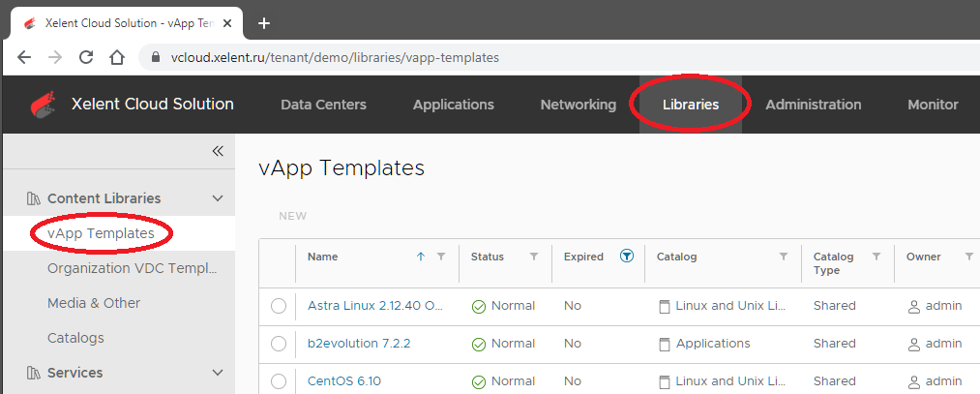Screen dimensions: 980x394
Task: Open the Administration menu
Action: [x=814, y=105]
